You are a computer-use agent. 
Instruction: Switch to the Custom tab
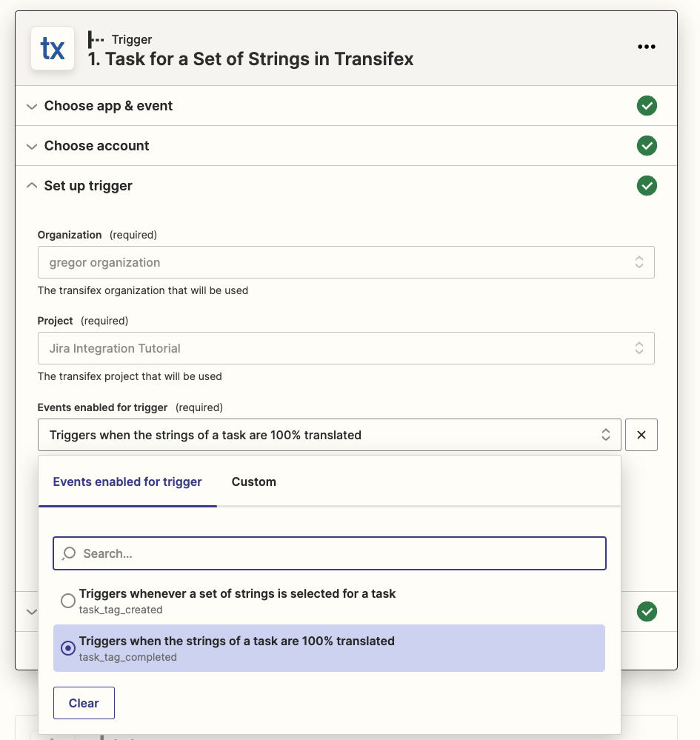(x=253, y=481)
